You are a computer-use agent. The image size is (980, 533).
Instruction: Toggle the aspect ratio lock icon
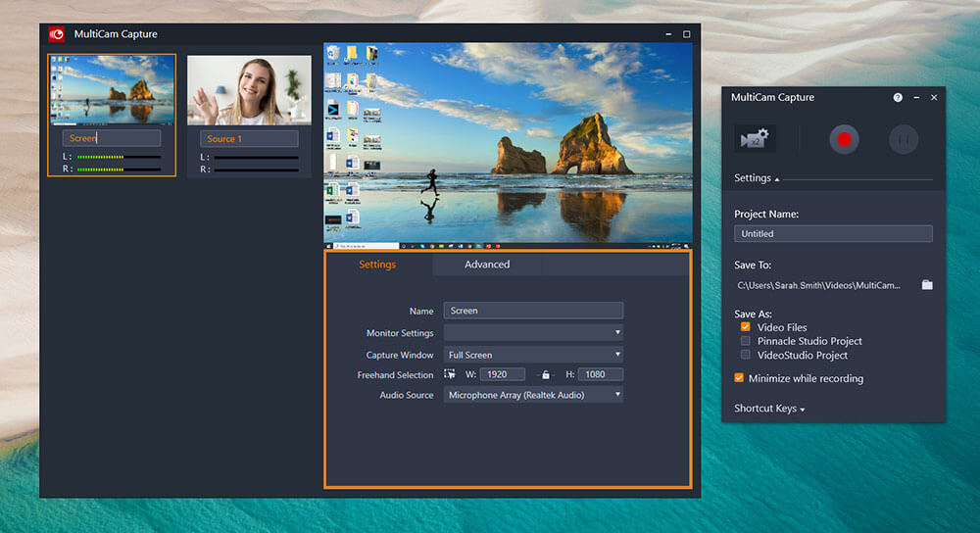[546, 375]
